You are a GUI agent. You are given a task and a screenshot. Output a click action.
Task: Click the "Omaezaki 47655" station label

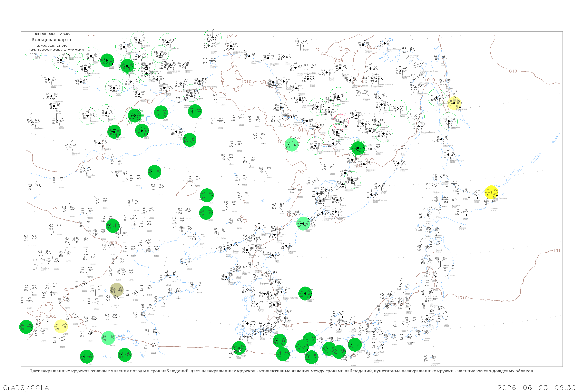point(411,343)
